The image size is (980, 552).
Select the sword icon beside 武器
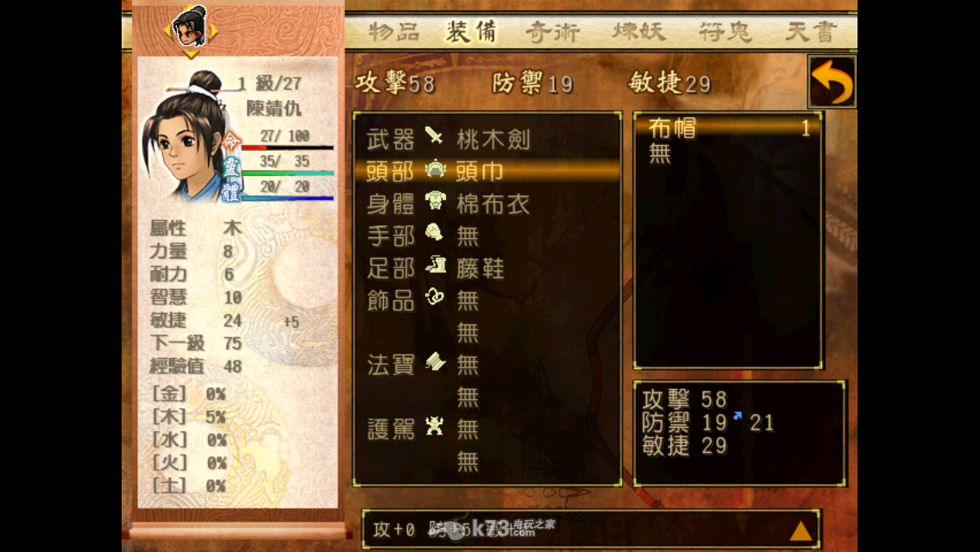(x=435, y=136)
